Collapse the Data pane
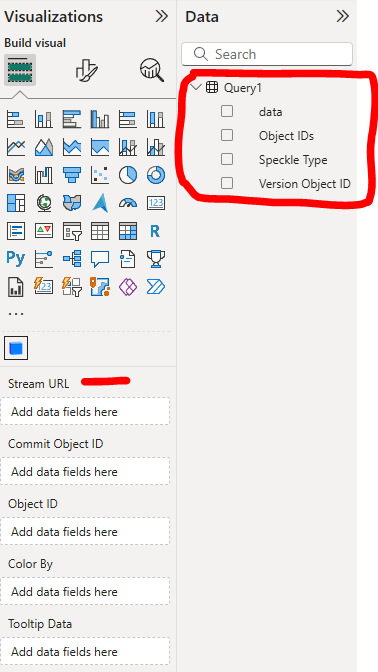The image size is (378, 672). (x=342, y=16)
